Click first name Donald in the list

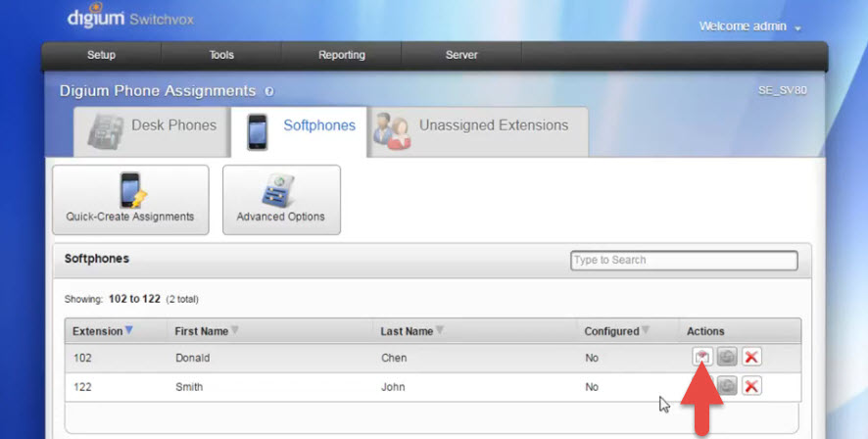pyautogui.click(x=193, y=358)
